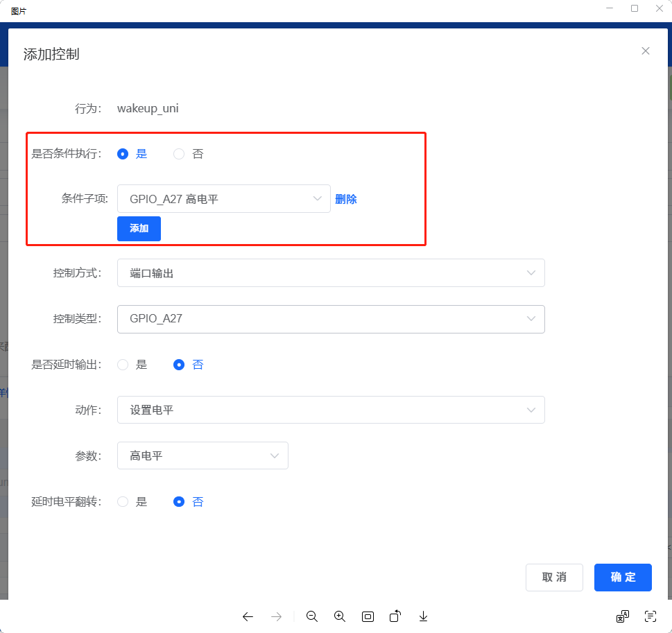
Task: Open the image translation tool
Action: (x=622, y=616)
